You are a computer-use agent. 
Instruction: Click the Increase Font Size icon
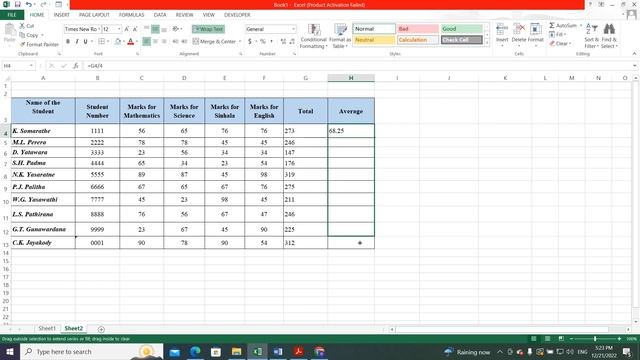pyautogui.click(x=127, y=29)
